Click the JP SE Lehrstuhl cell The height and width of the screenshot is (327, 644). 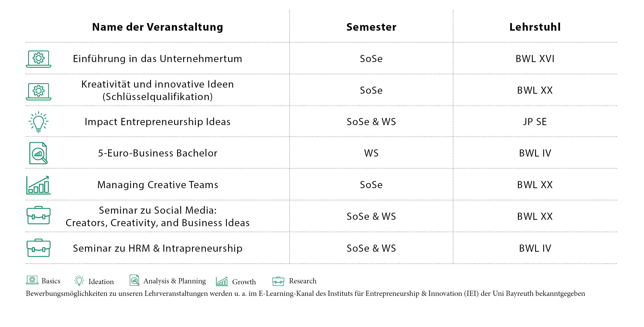535,122
